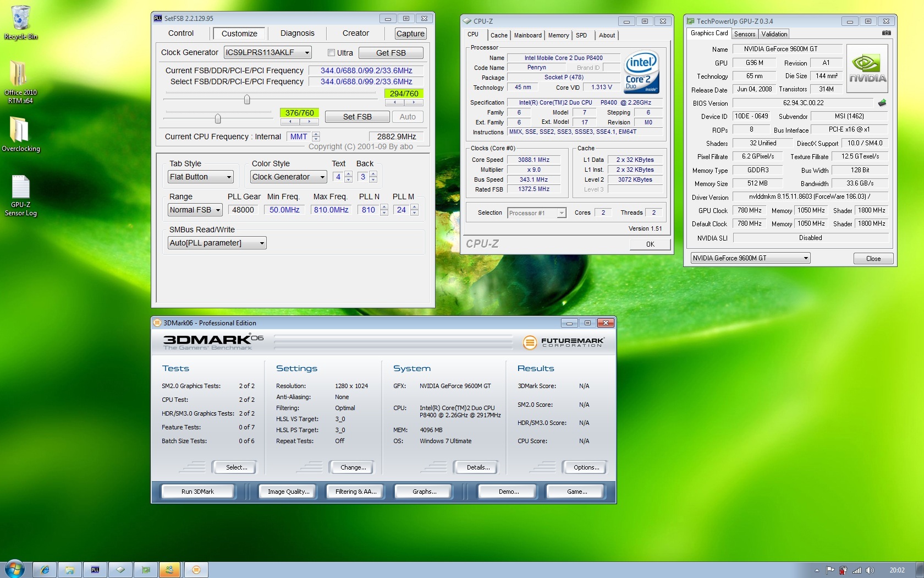Click the Change... settings button

353,467
